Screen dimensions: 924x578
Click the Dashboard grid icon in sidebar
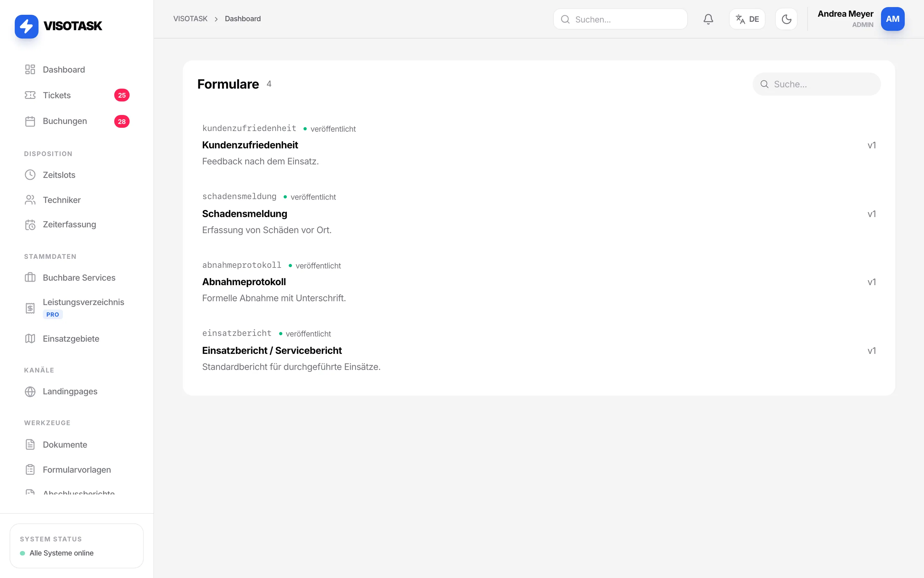pos(30,69)
